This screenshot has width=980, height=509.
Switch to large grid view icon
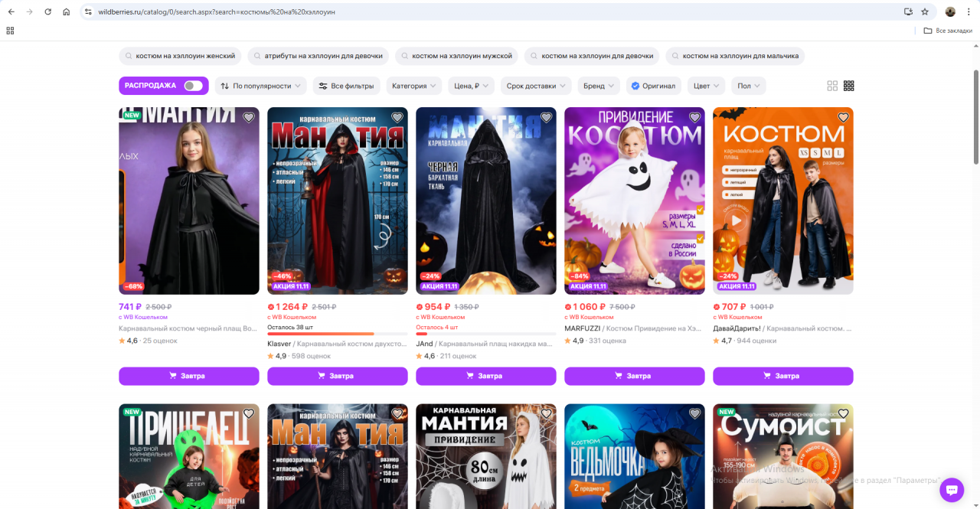[x=832, y=86]
